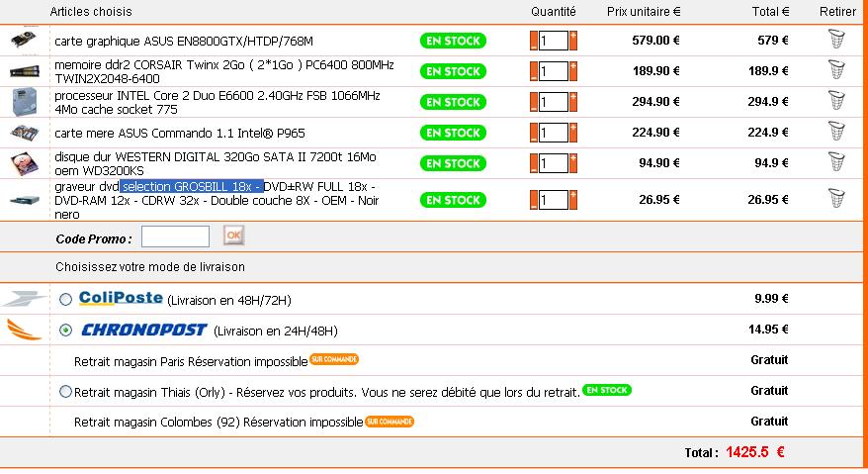The image size is (868, 474).
Task: Click SUR COMMANDE badge for Colombes store
Action: tap(390, 422)
